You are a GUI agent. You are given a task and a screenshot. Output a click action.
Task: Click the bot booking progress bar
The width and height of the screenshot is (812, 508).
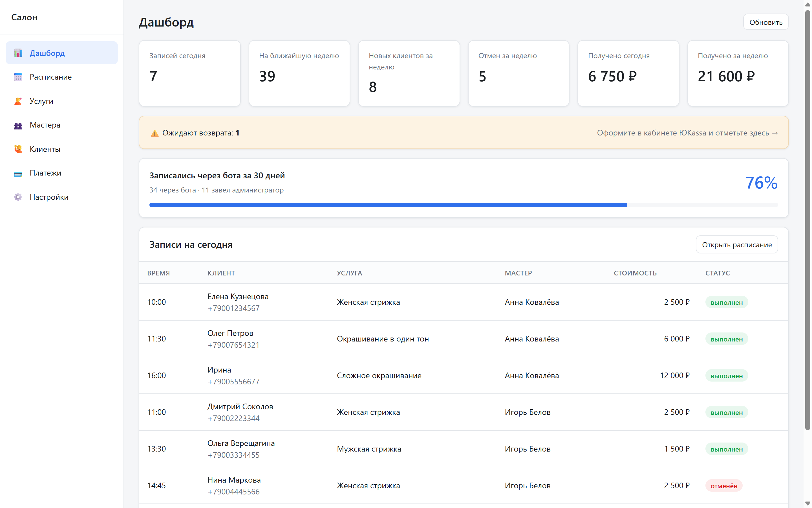click(x=464, y=205)
